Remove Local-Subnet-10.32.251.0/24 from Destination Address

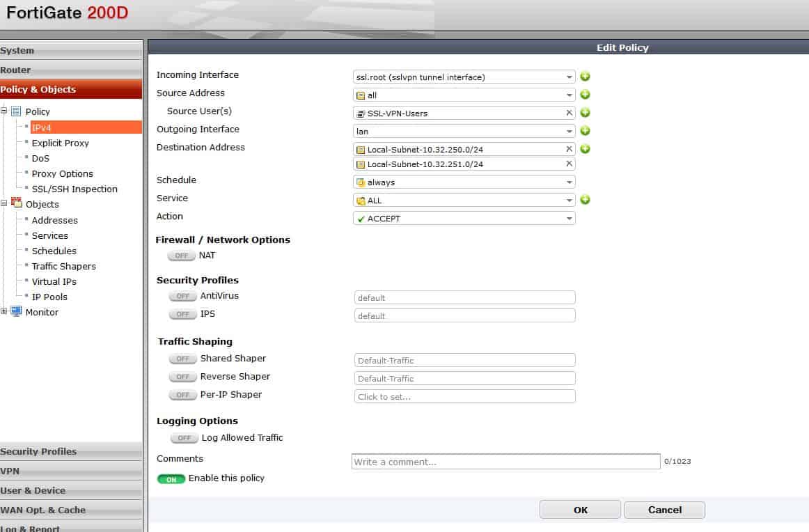click(569, 164)
